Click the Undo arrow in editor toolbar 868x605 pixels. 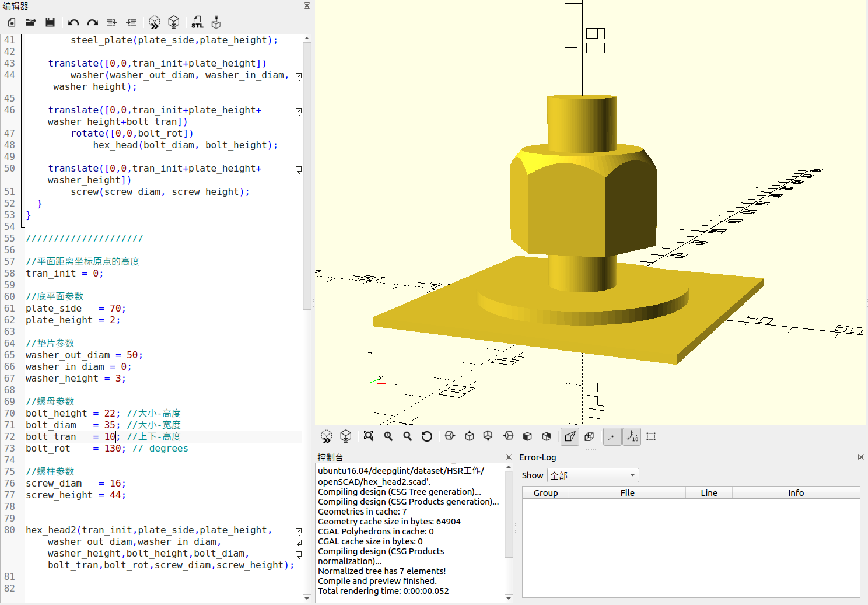click(x=73, y=22)
